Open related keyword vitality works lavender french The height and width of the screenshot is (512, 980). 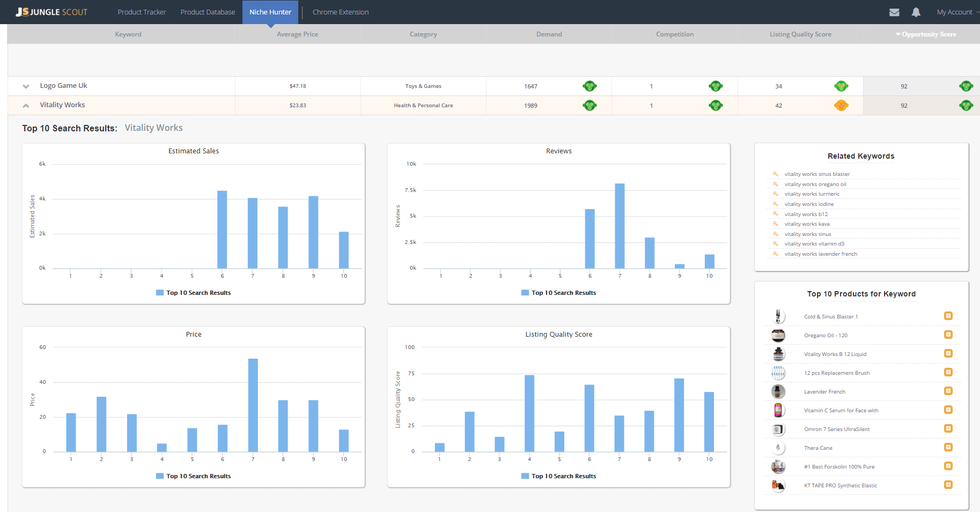click(821, 254)
